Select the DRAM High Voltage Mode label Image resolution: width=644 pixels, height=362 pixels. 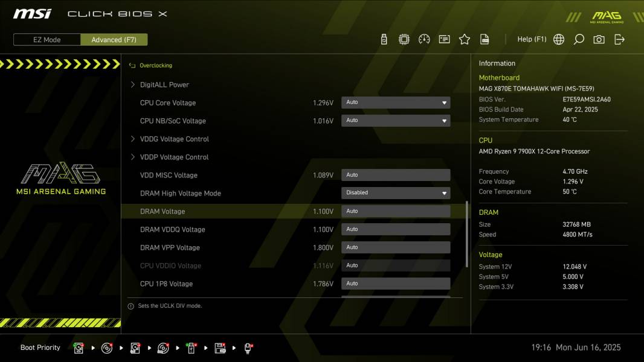point(180,193)
